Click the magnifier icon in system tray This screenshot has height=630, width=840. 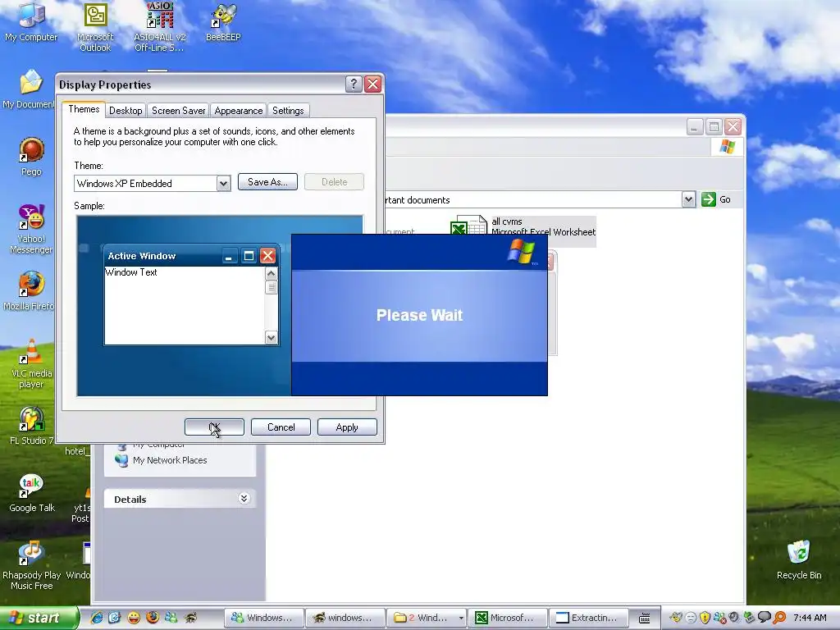779,618
